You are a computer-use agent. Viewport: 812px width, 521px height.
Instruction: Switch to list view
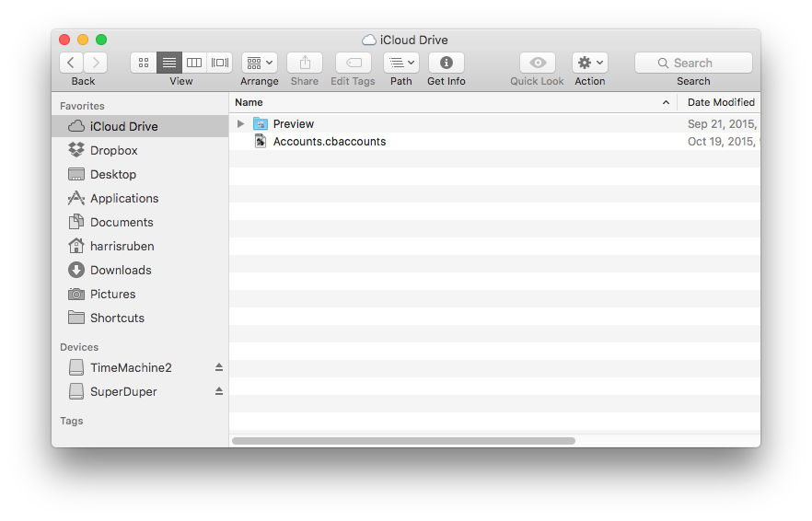[168, 63]
